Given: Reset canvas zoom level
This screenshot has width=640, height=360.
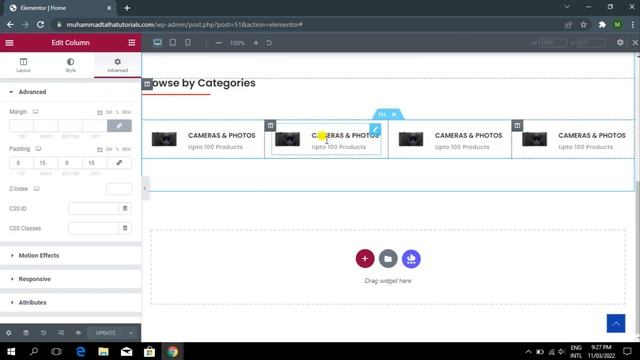Looking at the screenshot, I should [x=269, y=43].
